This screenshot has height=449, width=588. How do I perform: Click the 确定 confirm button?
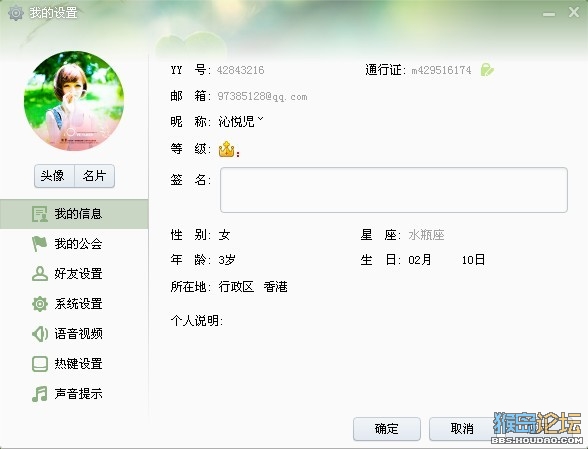point(387,429)
